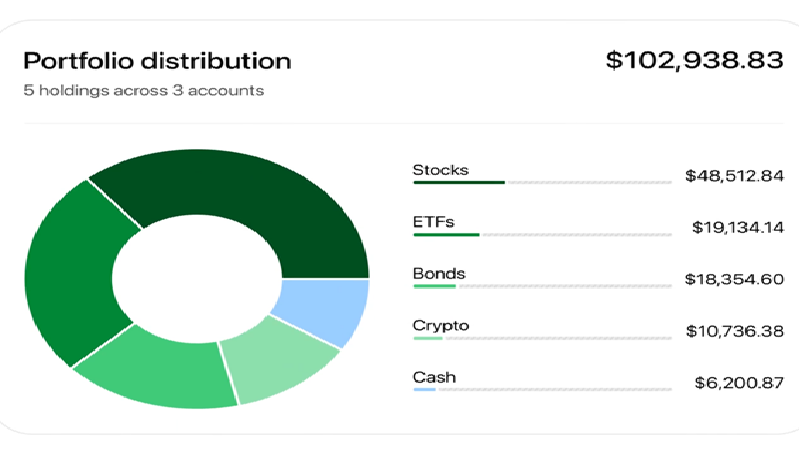
Task: Select the Cash legend label
Action: click(434, 377)
